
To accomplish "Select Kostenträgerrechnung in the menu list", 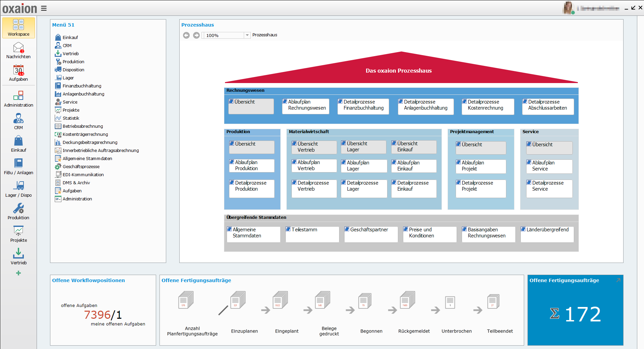I will click(85, 134).
